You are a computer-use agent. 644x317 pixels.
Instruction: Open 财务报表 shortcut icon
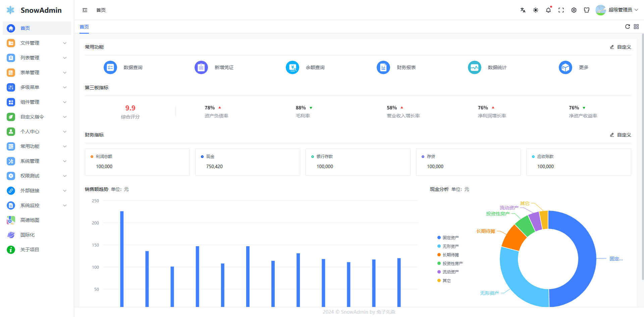pos(383,67)
